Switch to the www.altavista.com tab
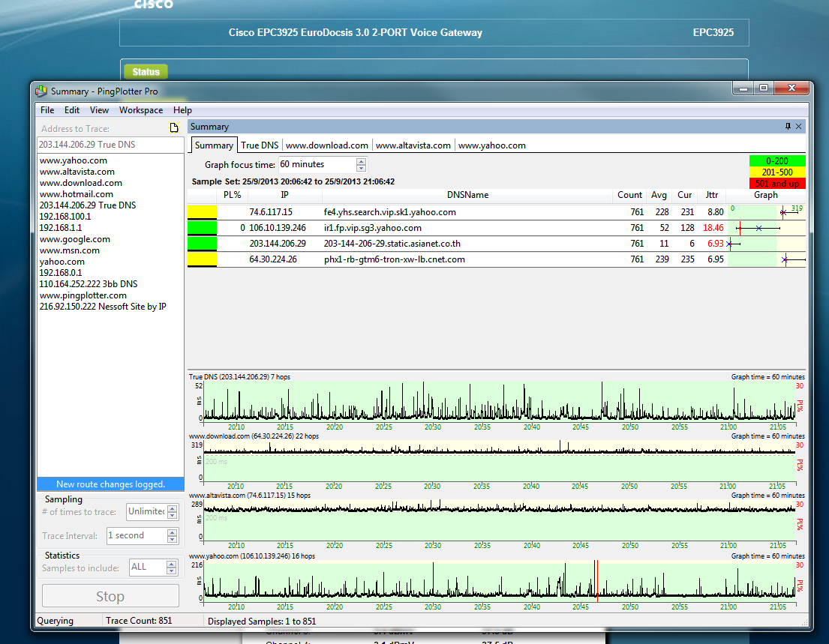The image size is (829, 644). 413,145
